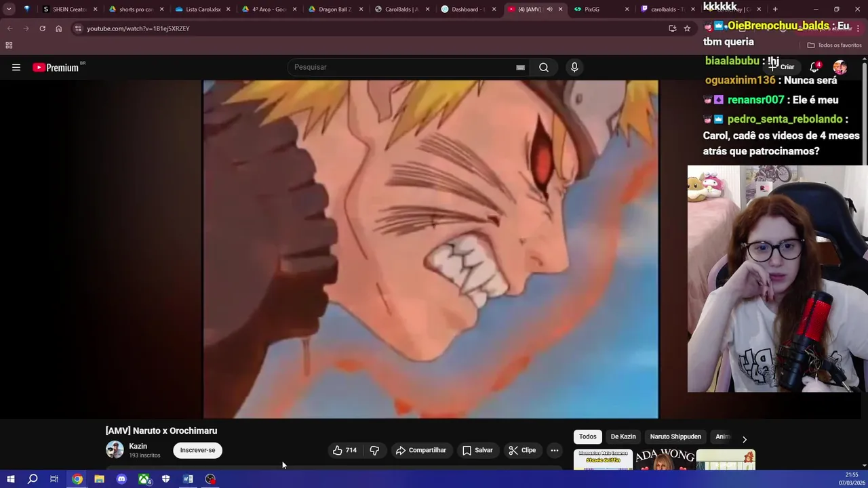
Task: Open the Kazin channel name link
Action: pyautogui.click(x=138, y=446)
